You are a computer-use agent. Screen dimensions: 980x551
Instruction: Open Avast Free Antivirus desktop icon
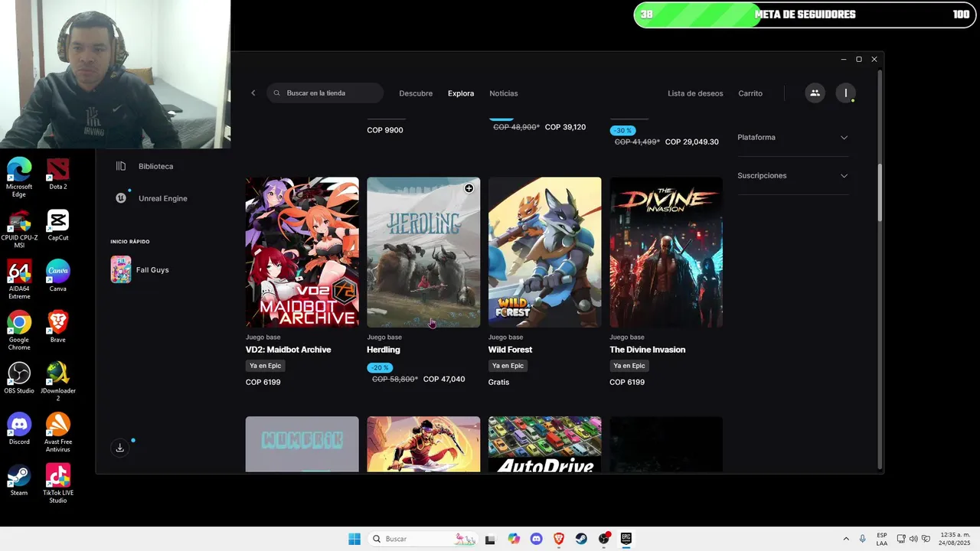tap(58, 433)
